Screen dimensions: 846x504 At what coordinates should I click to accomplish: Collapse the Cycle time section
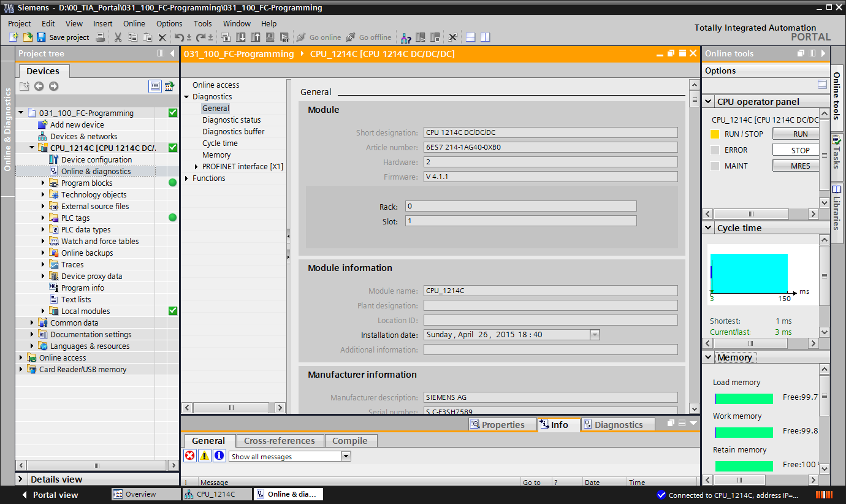tap(708, 228)
